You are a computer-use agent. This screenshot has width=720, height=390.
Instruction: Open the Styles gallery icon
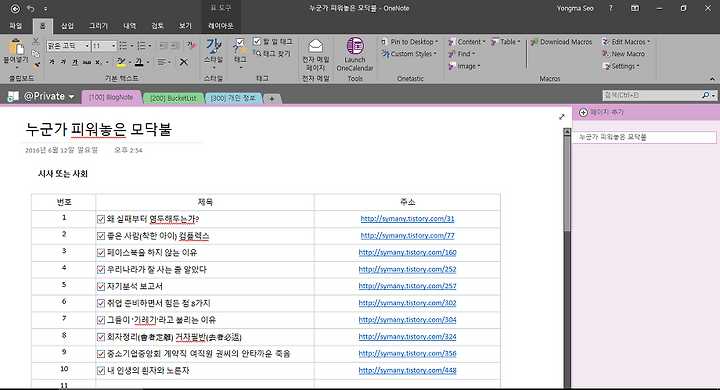[214, 46]
